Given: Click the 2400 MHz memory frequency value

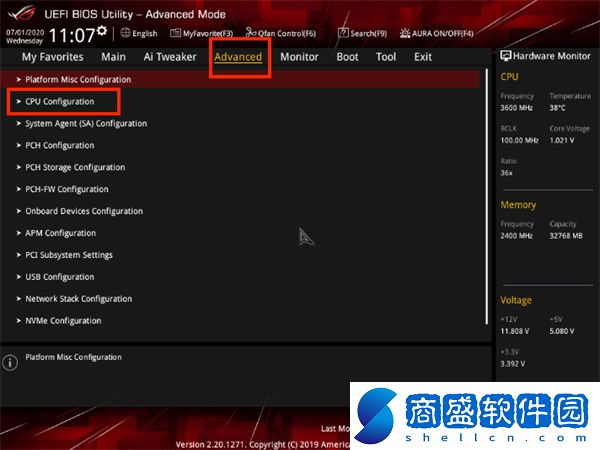Looking at the screenshot, I should click(x=517, y=236).
